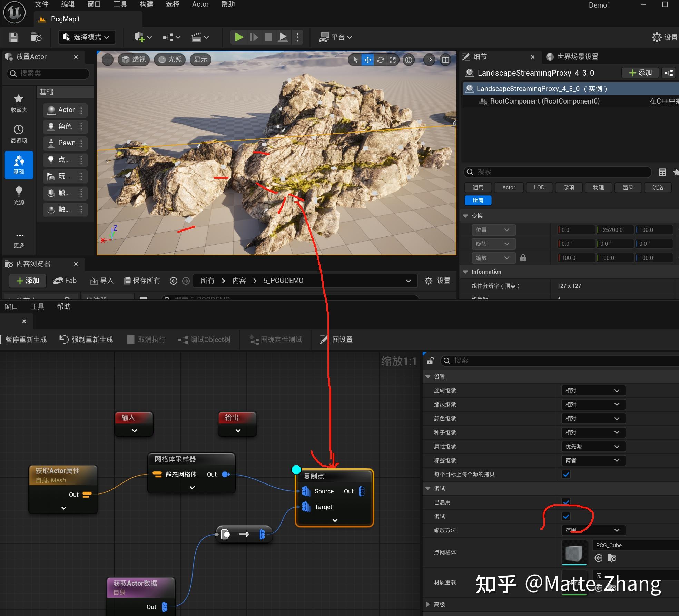The width and height of the screenshot is (679, 616).
Task: Toggle 每个目标上每个源的拷贝 checkbox
Action: click(566, 474)
